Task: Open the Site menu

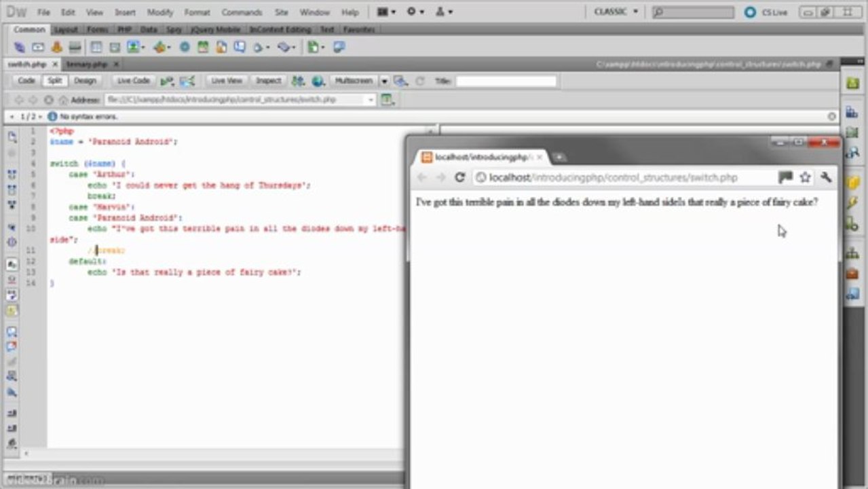Action: click(281, 12)
